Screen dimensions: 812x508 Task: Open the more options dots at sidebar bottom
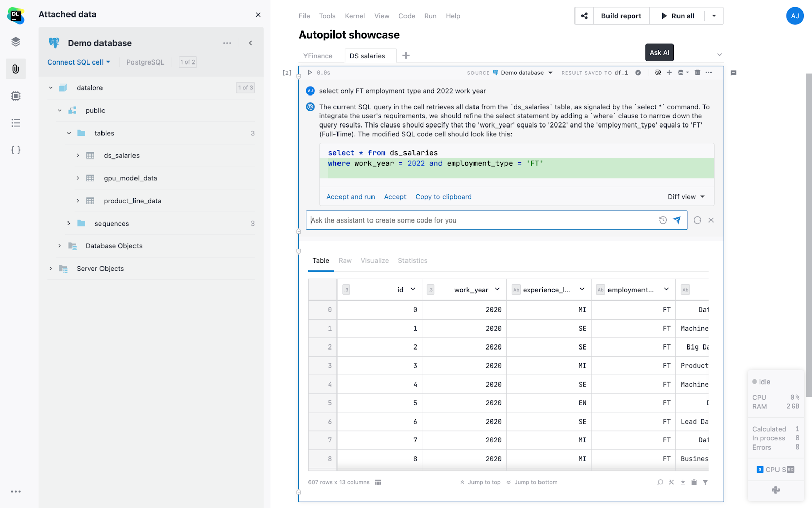tap(16, 491)
